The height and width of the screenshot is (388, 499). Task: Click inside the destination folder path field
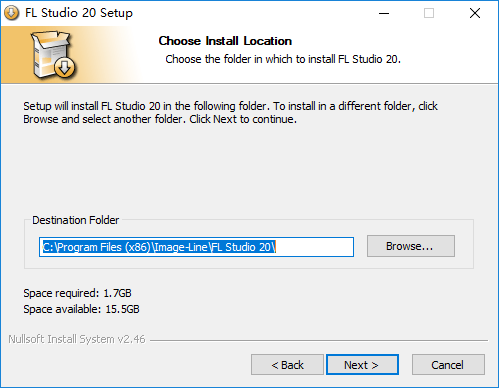click(196, 247)
